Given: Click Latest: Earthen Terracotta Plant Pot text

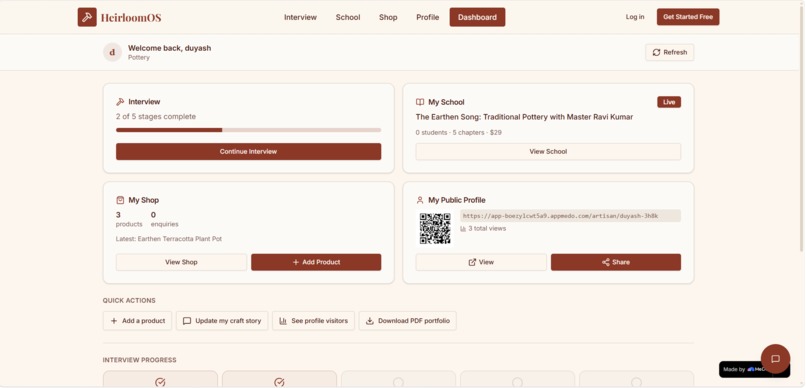Looking at the screenshot, I should tap(169, 239).
